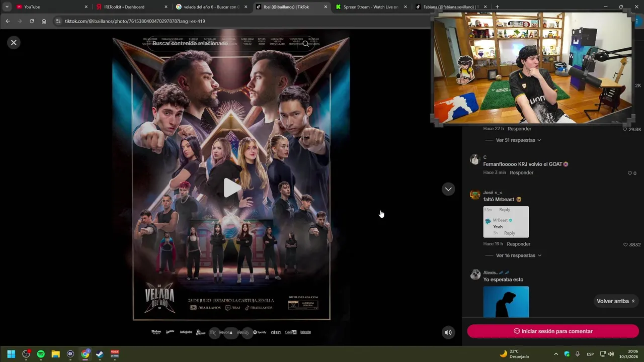The width and height of the screenshot is (644, 362).
Task: Click the microphone tray icon
Action: click(578, 354)
